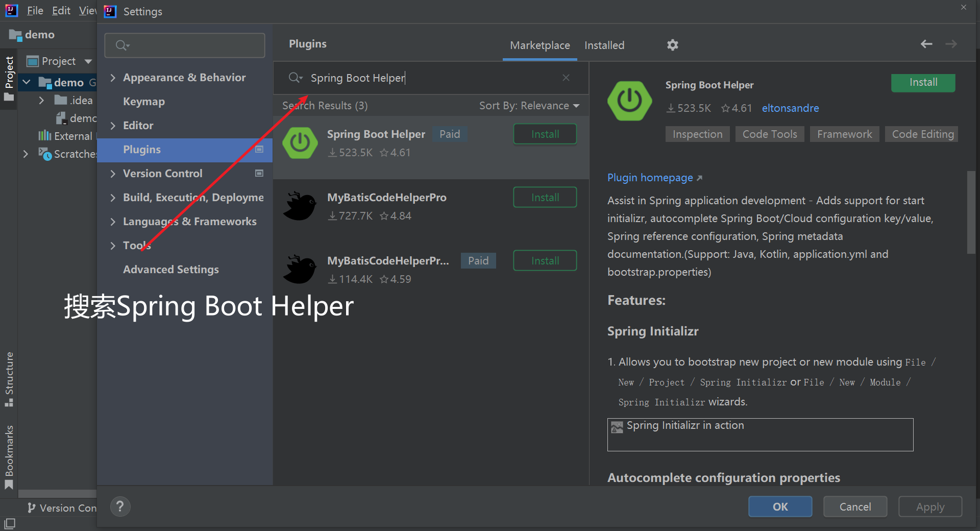Click Framework tag
This screenshot has height=531, width=980.
pyautogui.click(x=844, y=134)
